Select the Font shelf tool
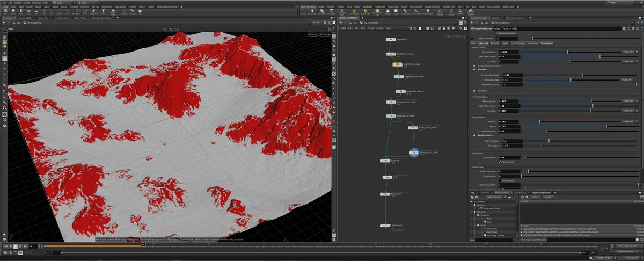 pos(103,12)
